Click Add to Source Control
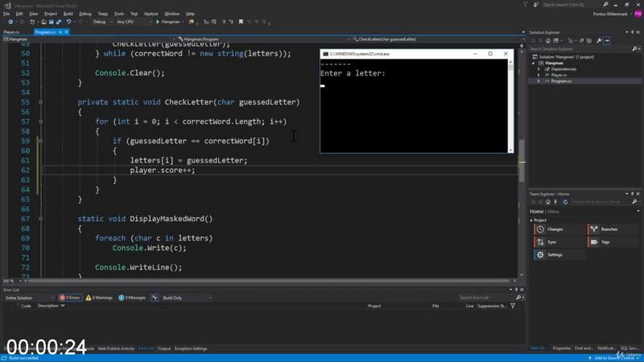This screenshot has height=362, width=644. tap(614, 358)
